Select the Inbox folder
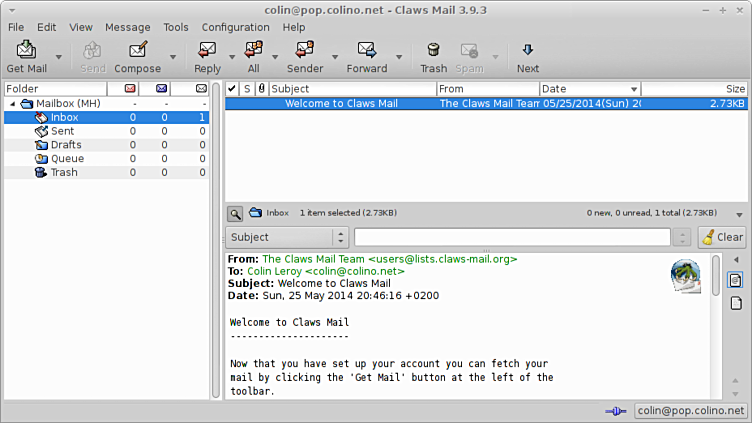Viewport: 752px width, 423px height. click(106, 117)
